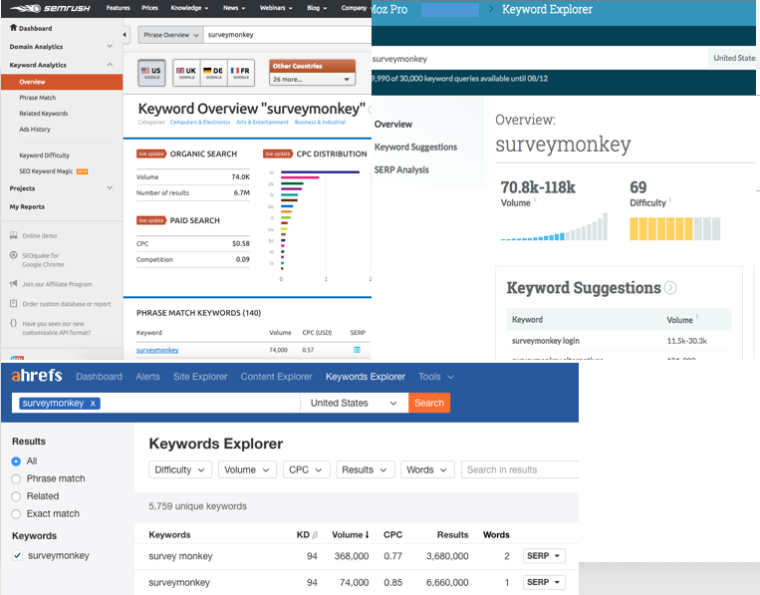Click the orange Search button
Screen dimensions: 760x595
click(x=429, y=403)
